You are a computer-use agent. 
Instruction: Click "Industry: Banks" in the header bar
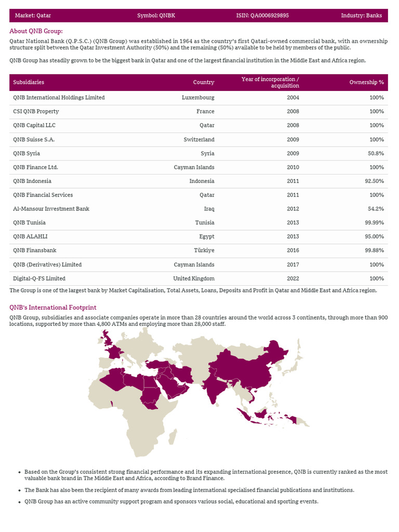pos(361,16)
